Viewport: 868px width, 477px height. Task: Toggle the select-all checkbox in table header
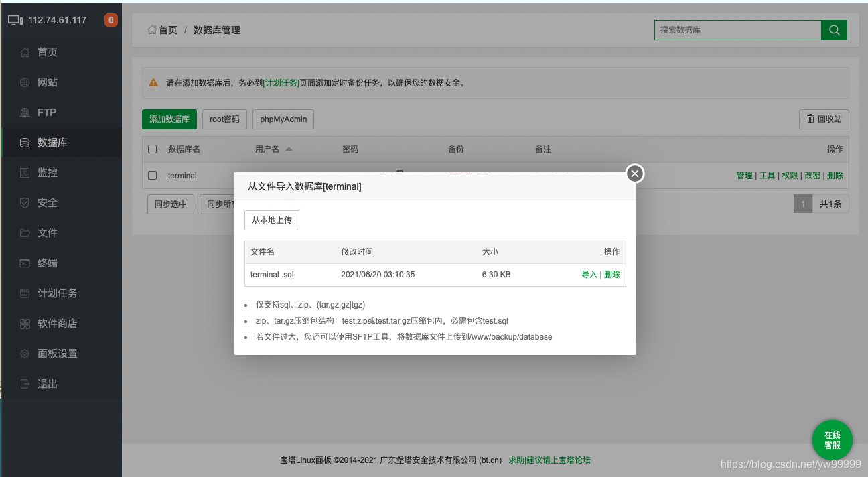152,149
